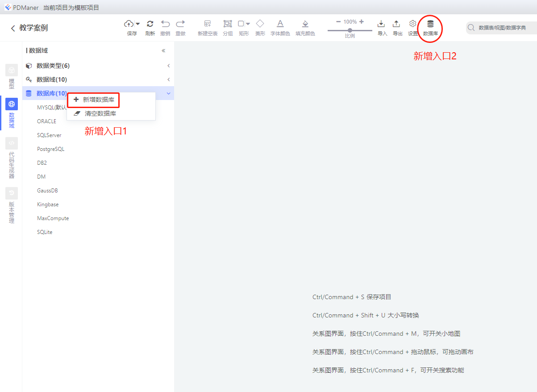This screenshot has height=392, width=537.
Task: Click the Export (导出) icon
Action: (x=396, y=24)
